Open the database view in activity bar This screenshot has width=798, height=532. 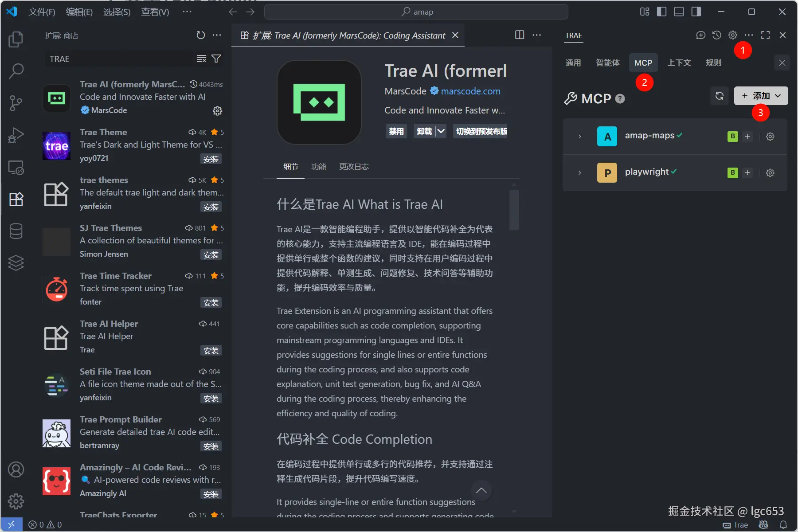(x=16, y=231)
